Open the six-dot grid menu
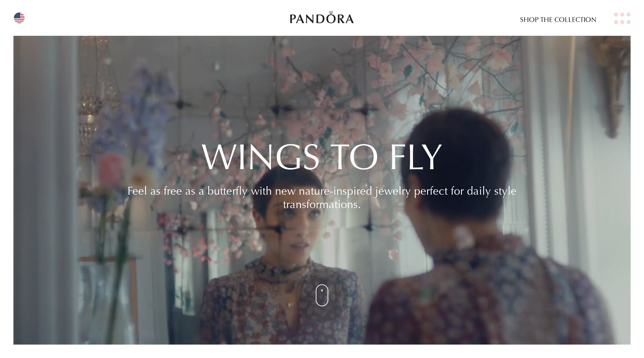The height and width of the screenshot is (358, 644). (622, 18)
